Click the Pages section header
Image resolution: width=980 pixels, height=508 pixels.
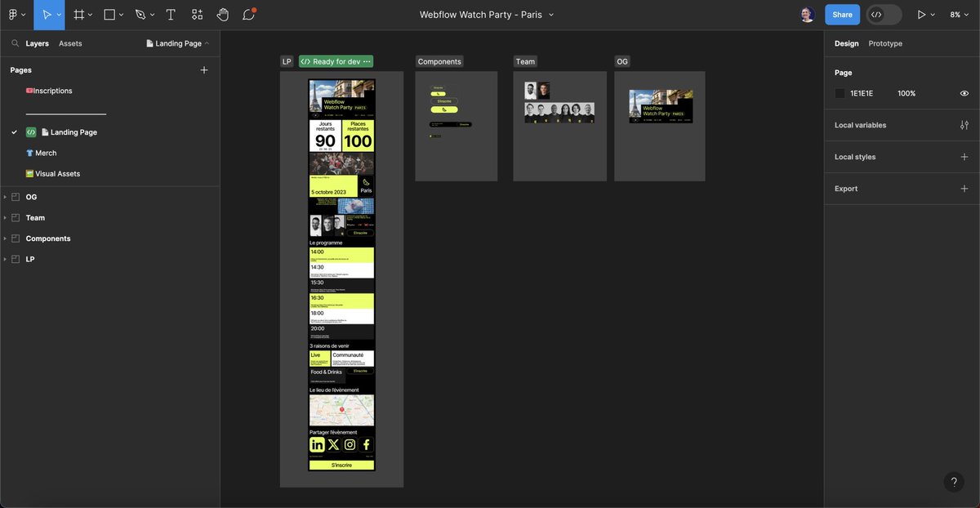coord(20,70)
